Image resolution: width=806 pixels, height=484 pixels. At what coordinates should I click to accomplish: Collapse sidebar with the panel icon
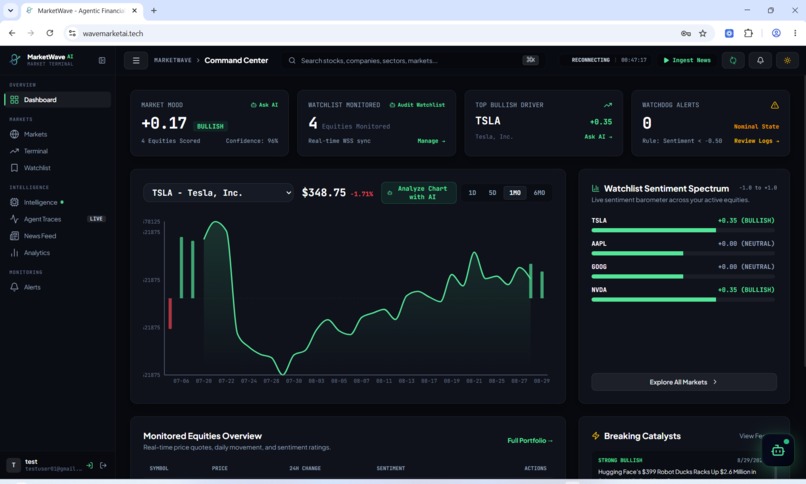click(x=102, y=60)
